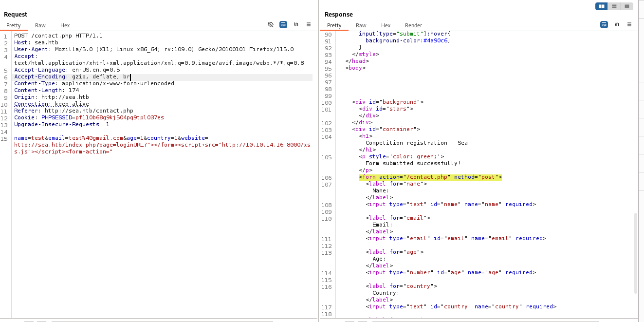Switch to Hex tab in Request panel

coord(65,25)
